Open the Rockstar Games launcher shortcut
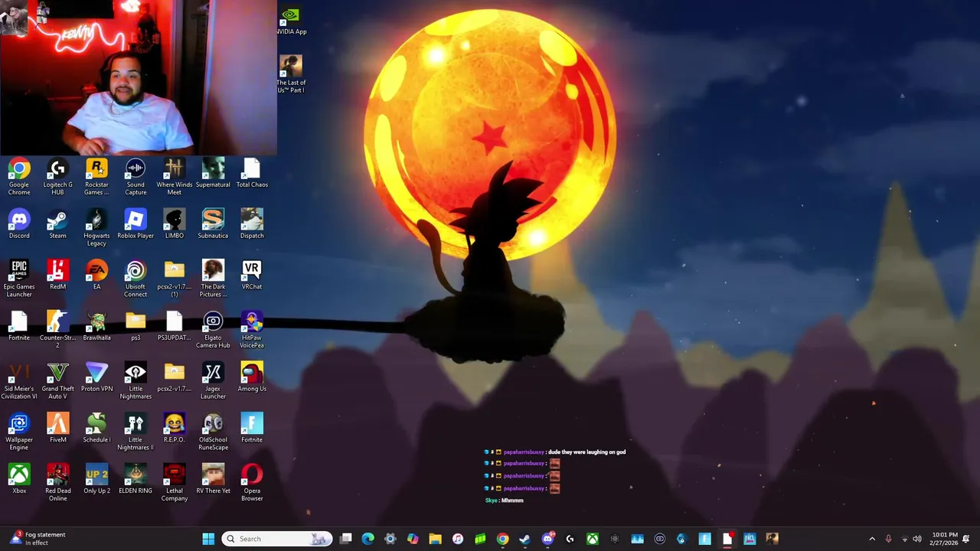Image resolution: width=980 pixels, height=551 pixels. pyautogui.click(x=96, y=176)
